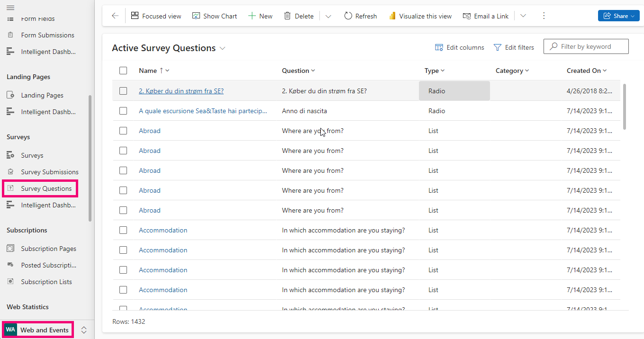Click Email a Link
Image resolution: width=644 pixels, height=339 pixels.
(x=486, y=16)
